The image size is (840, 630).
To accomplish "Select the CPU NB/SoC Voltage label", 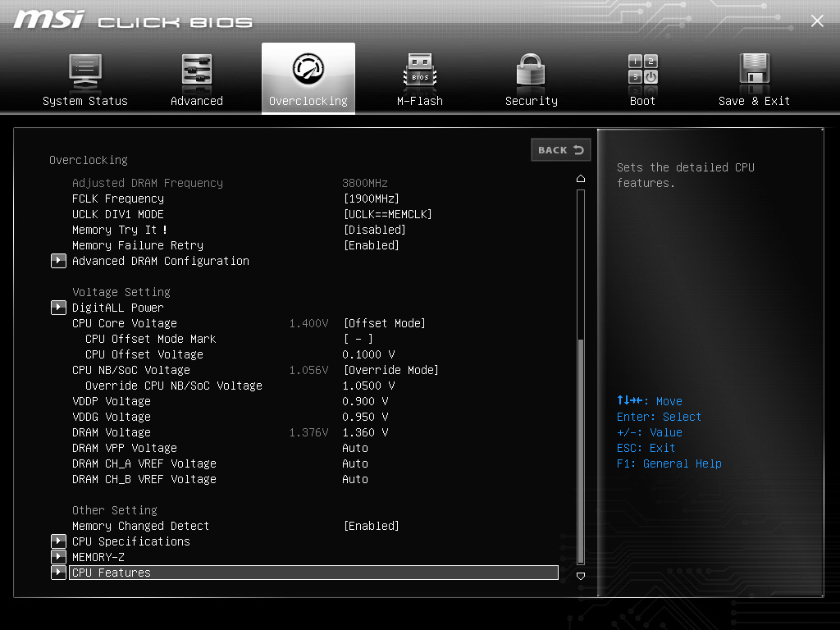I will point(130,370).
